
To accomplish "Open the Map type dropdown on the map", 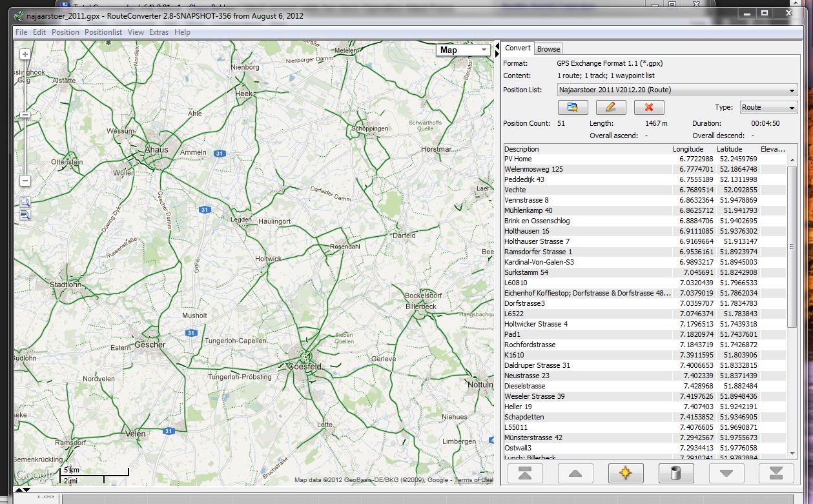I will point(463,50).
